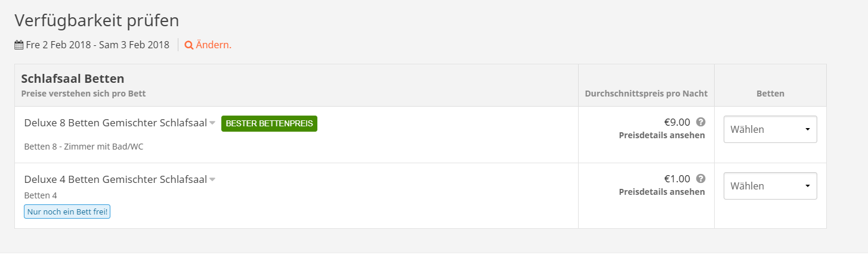Click the help icon beside €9.00
Viewport: 868px width, 255px height.
coord(701,122)
